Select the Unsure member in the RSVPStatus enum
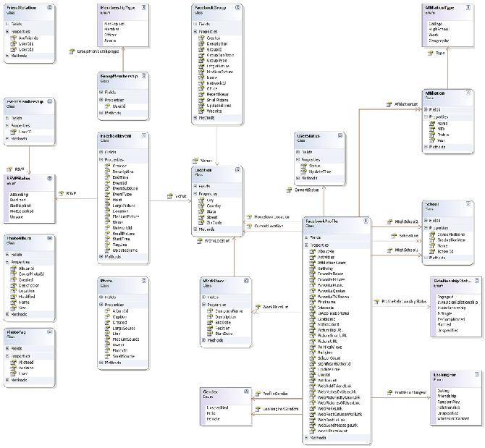This screenshot has height=448, width=485. click(17, 217)
